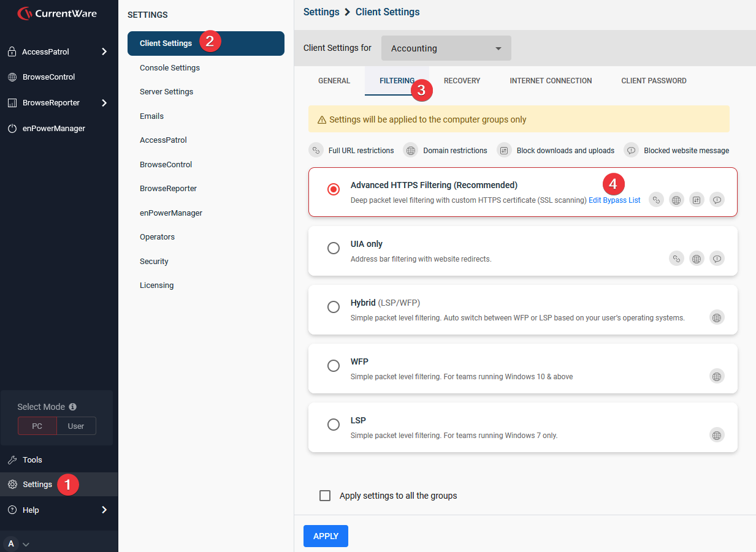Open BrowseReporter entry in settings list

168,189
